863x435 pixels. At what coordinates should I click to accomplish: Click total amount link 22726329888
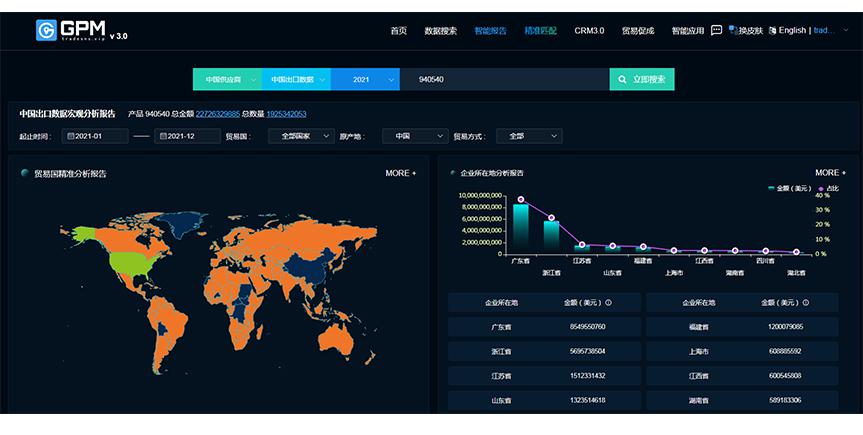pyautogui.click(x=217, y=114)
